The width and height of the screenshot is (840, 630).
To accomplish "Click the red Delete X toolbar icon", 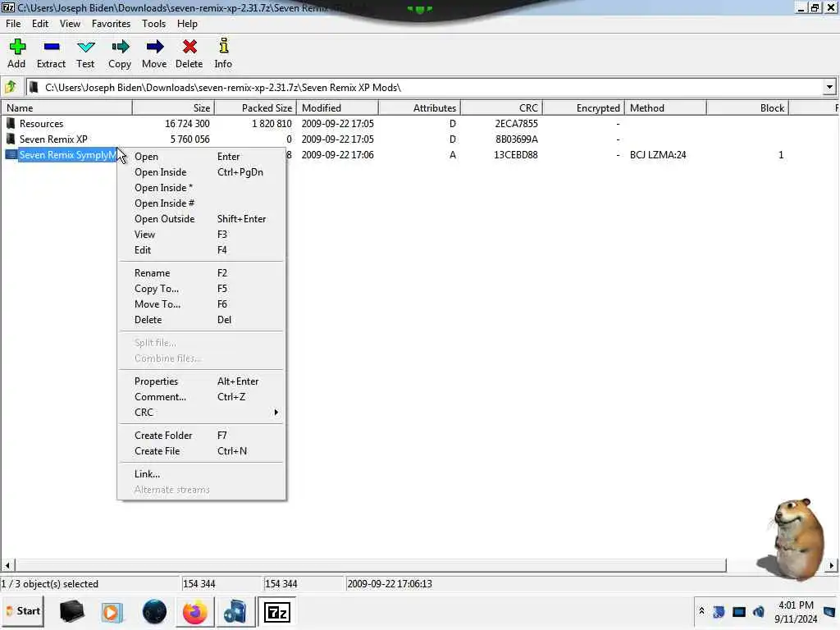I will [x=189, y=47].
